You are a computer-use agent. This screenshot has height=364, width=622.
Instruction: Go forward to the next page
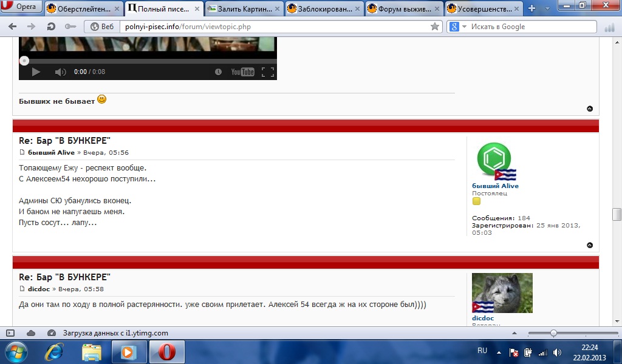pyautogui.click(x=31, y=27)
